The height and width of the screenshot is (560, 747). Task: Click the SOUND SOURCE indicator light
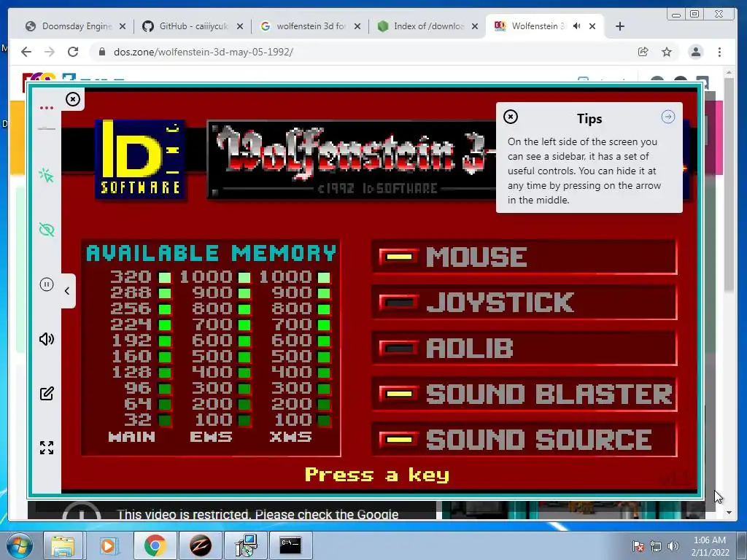pyautogui.click(x=399, y=439)
